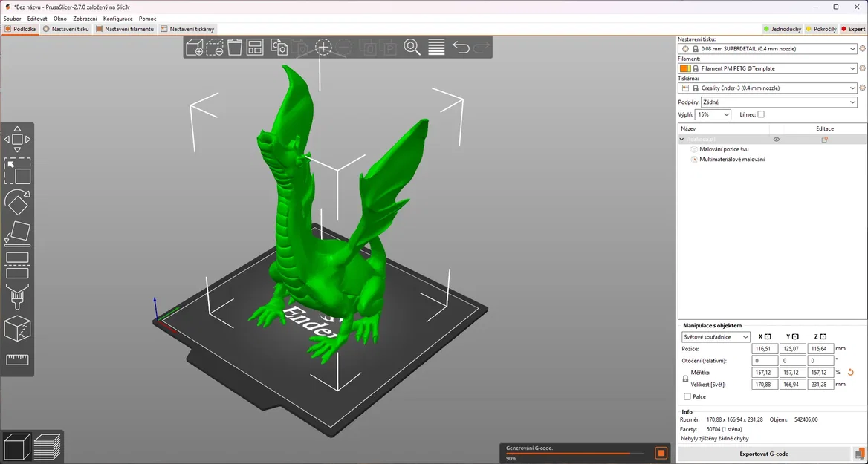Viewport: 868px width, 464px height.
Task: Click the orange filament color swatch
Action: point(684,68)
